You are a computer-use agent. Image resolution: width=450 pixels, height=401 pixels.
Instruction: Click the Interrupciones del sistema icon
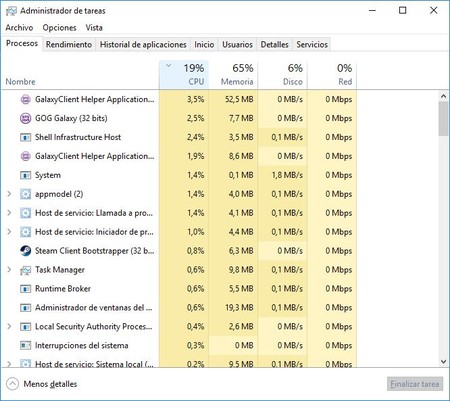pyautogui.click(x=25, y=345)
